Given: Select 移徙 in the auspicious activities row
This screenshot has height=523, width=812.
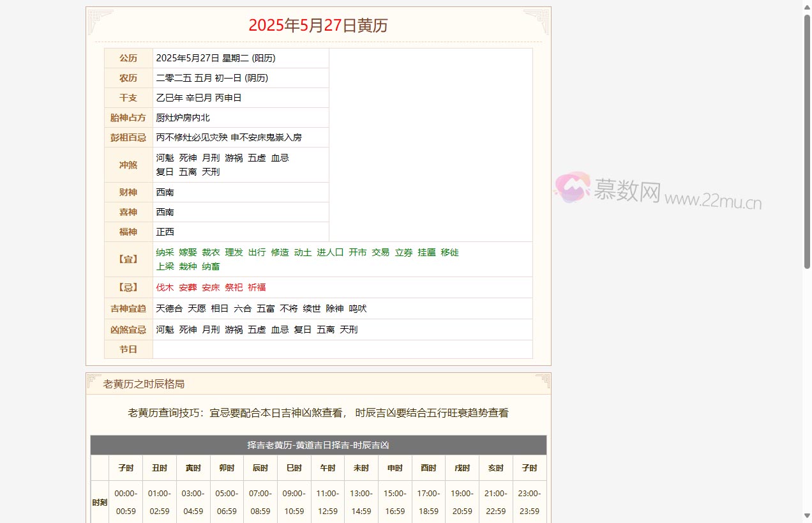Looking at the screenshot, I should (450, 252).
